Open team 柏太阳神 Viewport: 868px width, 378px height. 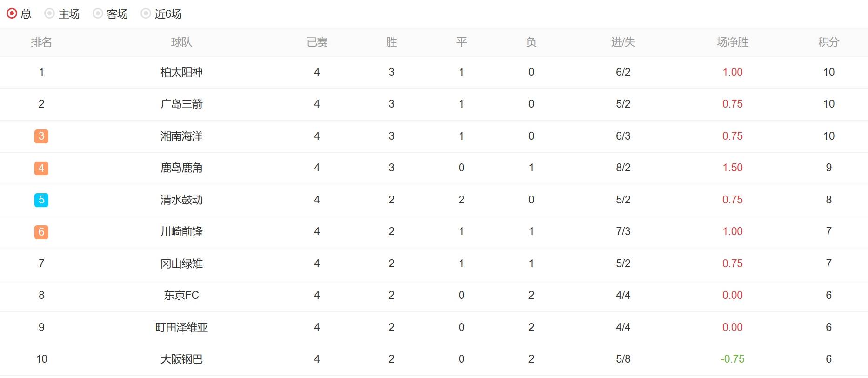pyautogui.click(x=181, y=72)
